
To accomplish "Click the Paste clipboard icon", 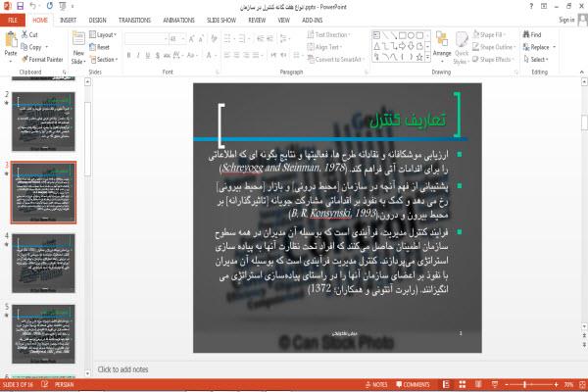I will [11, 40].
